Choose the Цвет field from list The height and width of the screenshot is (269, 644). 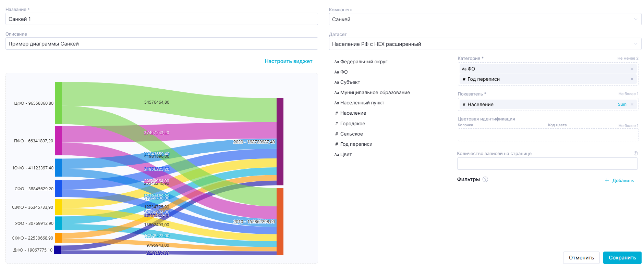[x=345, y=154]
